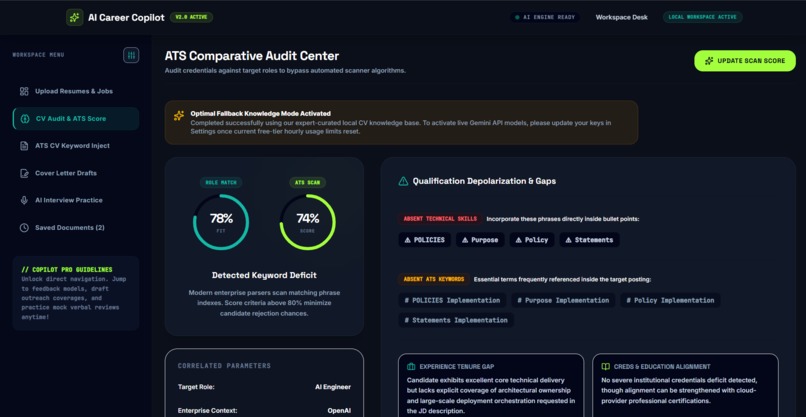Click the ATS CV Keyword Inject document icon
This screenshot has width=806, height=417.
[x=24, y=146]
